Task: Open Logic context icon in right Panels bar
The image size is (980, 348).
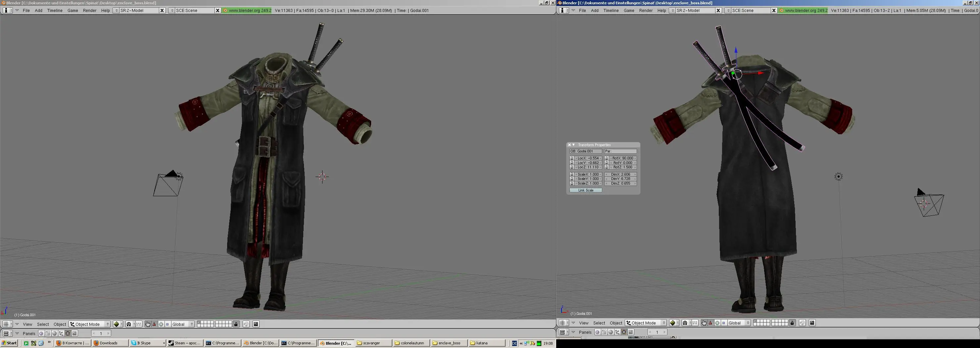Action: [598, 332]
